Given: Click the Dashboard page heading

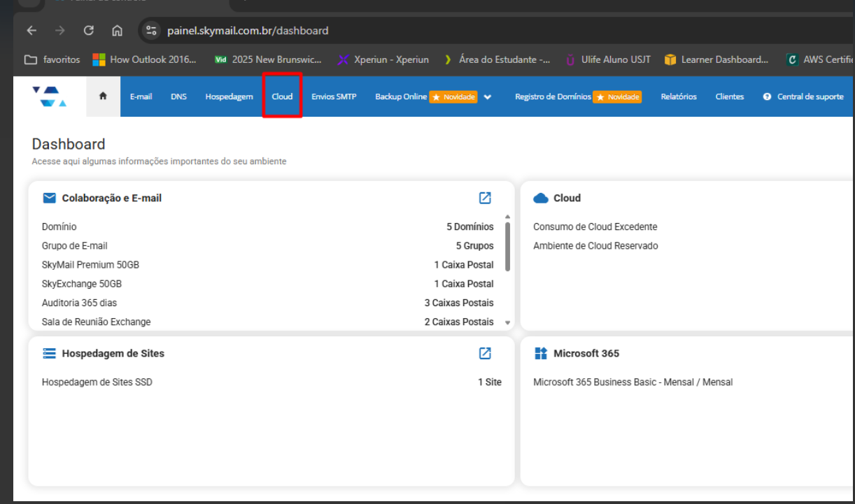Looking at the screenshot, I should pos(69,144).
